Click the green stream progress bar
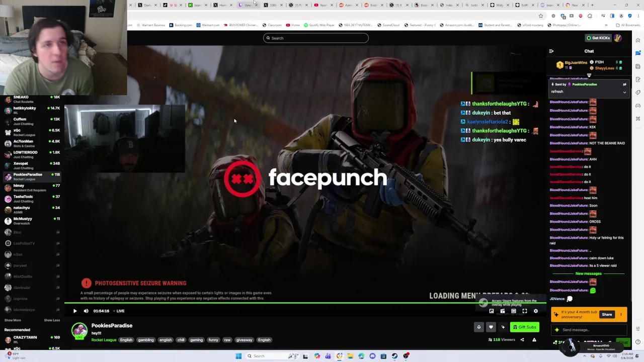The width and height of the screenshot is (644, 362). (x=305, y=303)
